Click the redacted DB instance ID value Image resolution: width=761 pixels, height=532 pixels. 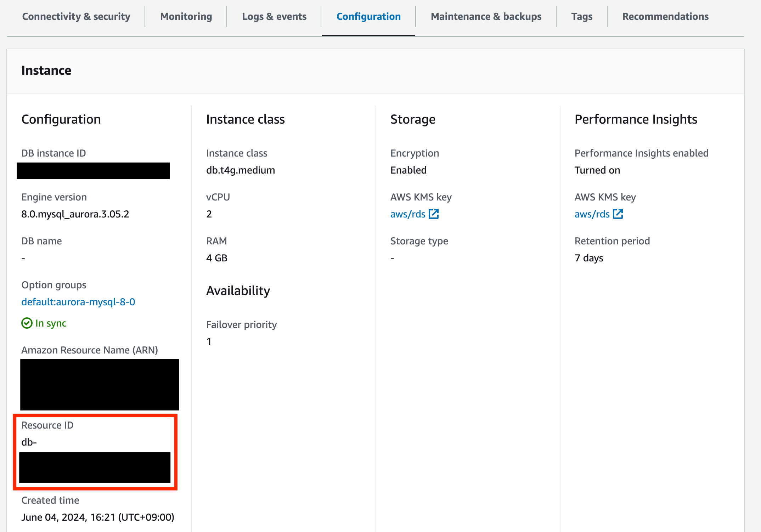tap(93, 171)
